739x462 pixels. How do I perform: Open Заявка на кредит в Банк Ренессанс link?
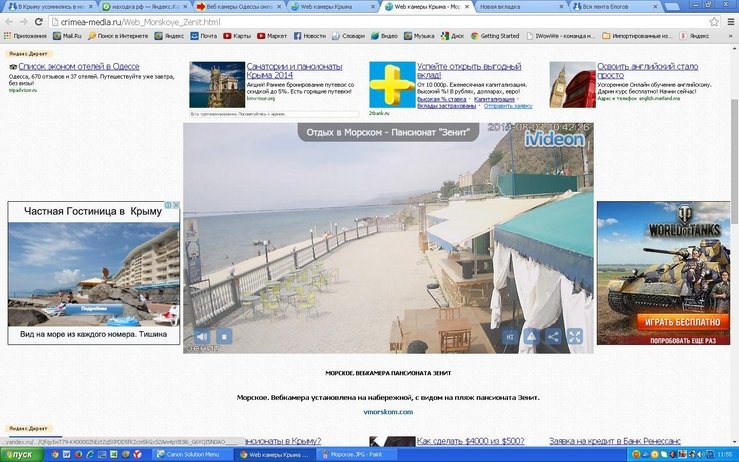tap(615, 441)
